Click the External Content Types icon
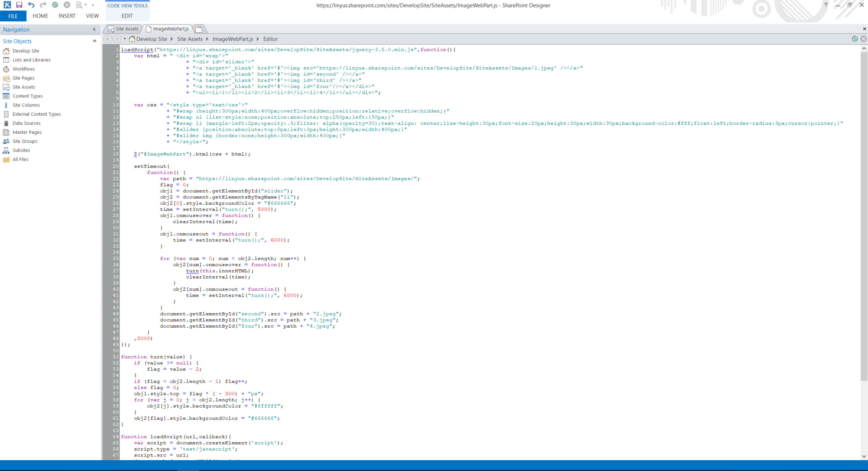The height and width of the screenshot is (471, 868). (x=6, y=114)
